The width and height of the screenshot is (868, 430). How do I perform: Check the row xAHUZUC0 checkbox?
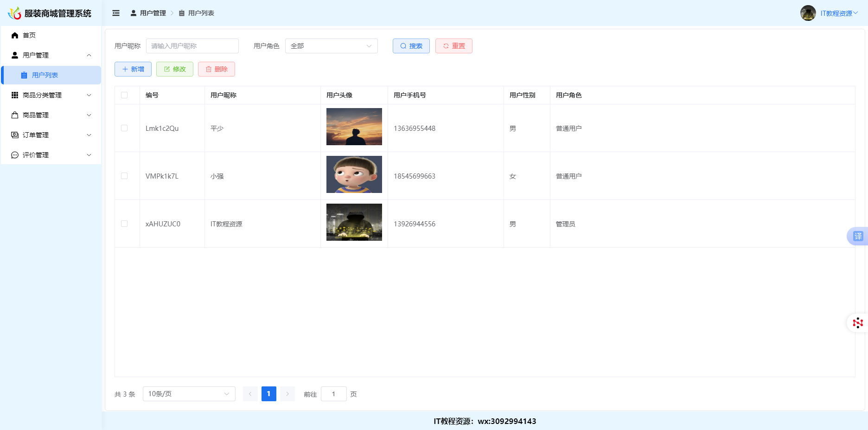pos(124,224)
